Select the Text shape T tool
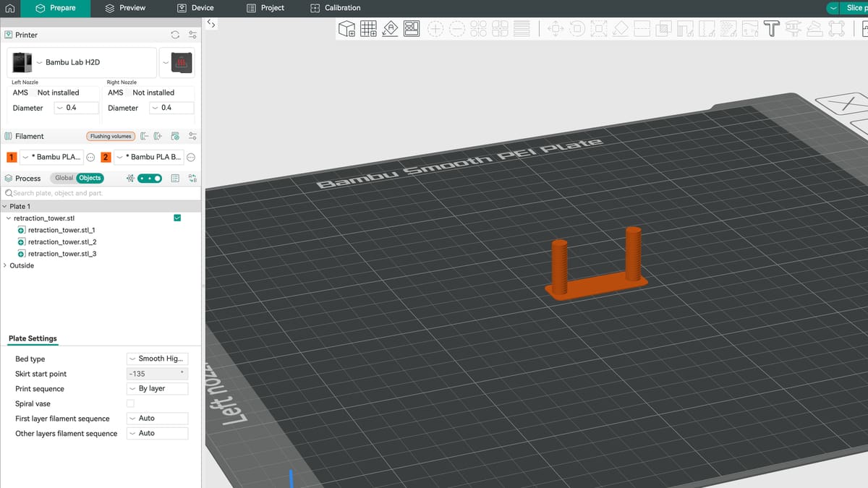868x488 pixels. pyautogui.click(x=772, y=29)
